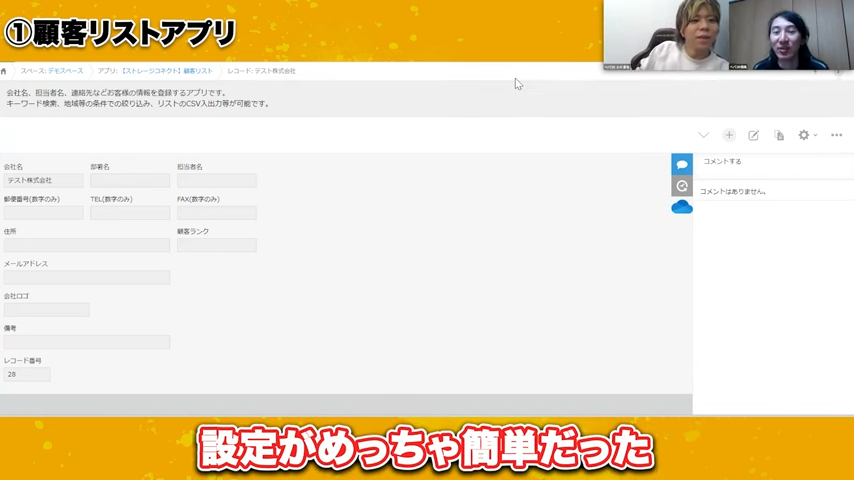Click the メールアドレス field
This screenshot has height=480, width=854.
[87, 277]
